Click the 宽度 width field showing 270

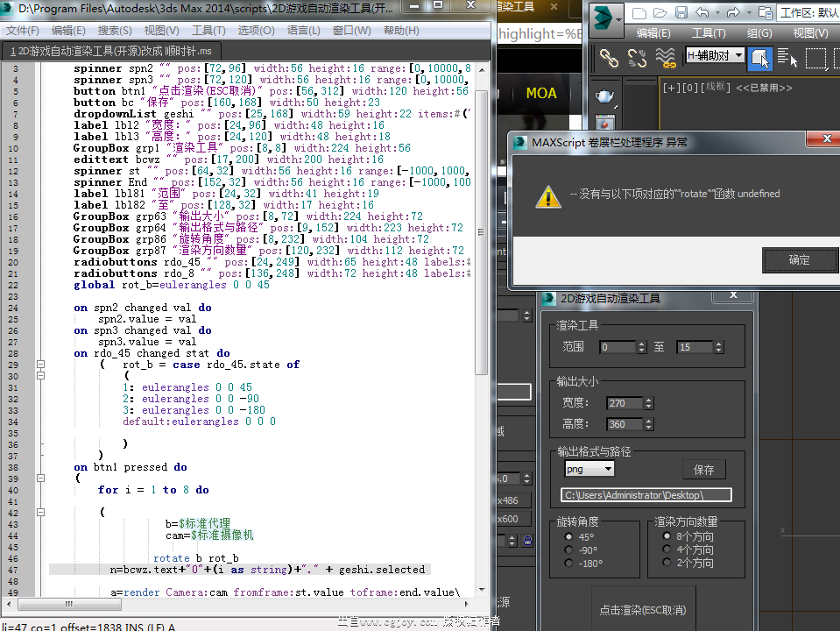[x=625, y=403]
